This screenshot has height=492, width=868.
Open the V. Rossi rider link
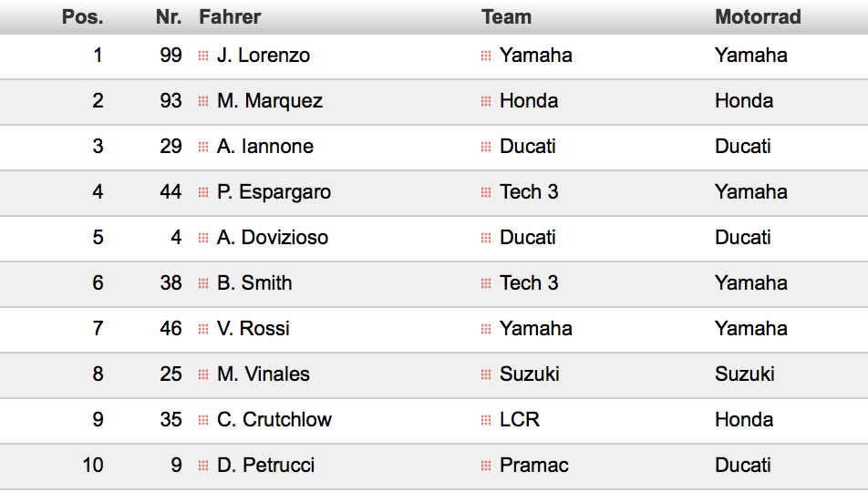253,329
